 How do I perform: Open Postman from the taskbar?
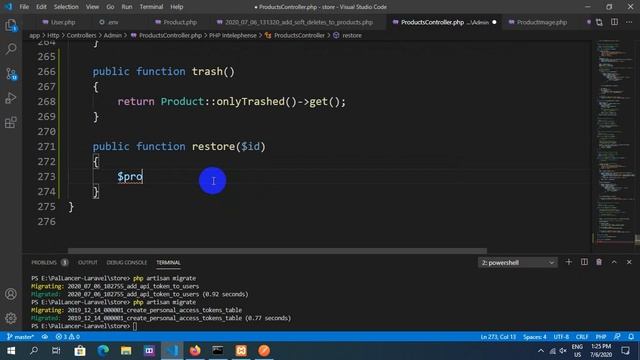(x=264, y=351)
